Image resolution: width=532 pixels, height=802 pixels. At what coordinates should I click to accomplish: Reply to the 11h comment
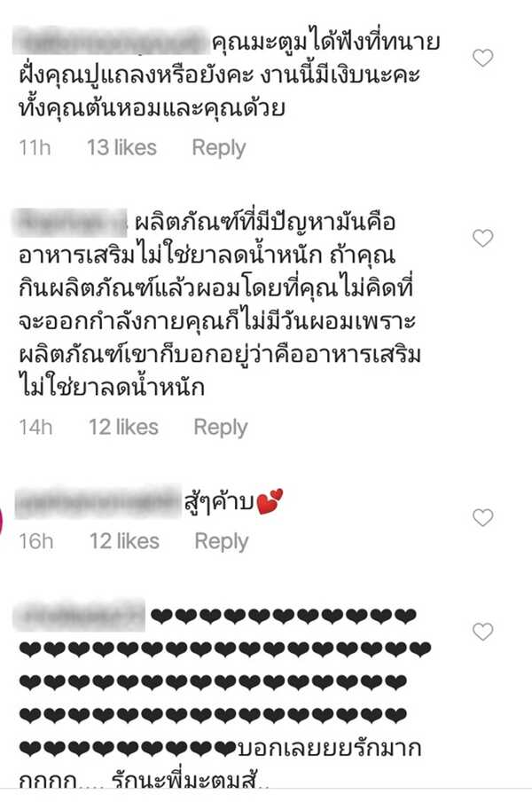219,148
